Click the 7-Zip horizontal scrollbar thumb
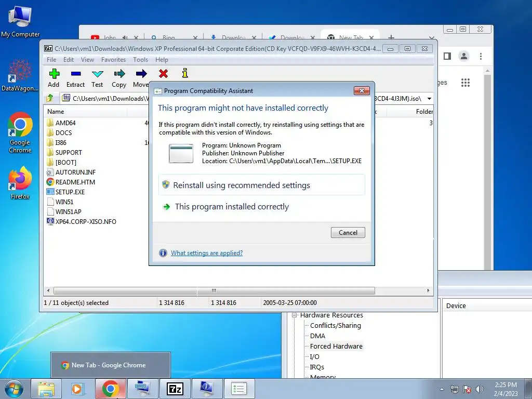Viewport: 532px width, 399px height. pyautogui.click(x=214, y=290)
